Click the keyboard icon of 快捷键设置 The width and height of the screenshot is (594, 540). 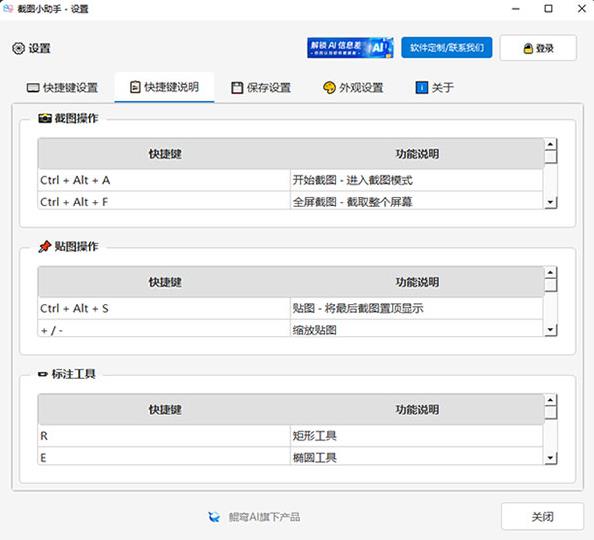pos(33,88)
